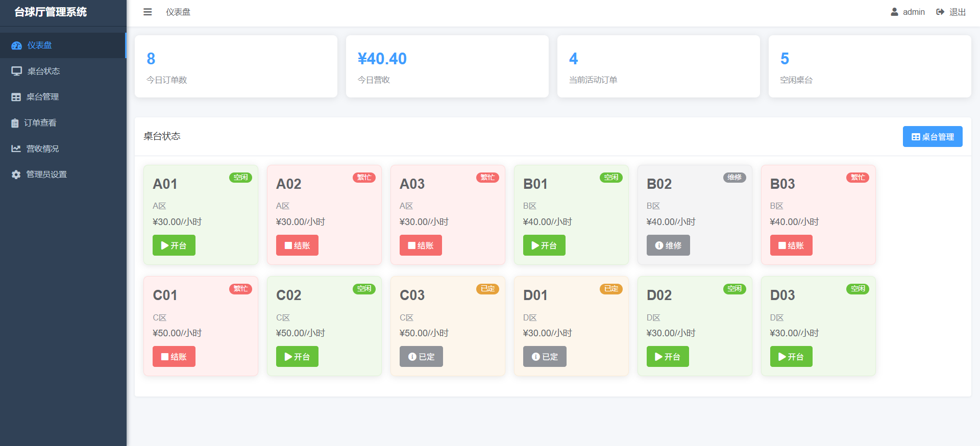This screenshot has height=446, width=980.
Task: Select the C01 table card title
Action: click(x=165, y=295)
